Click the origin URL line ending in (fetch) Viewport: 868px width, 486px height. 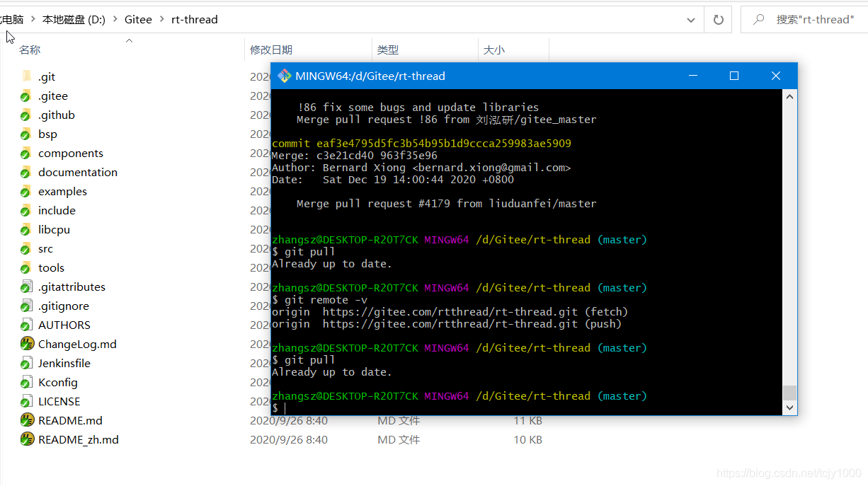point(450,312)
